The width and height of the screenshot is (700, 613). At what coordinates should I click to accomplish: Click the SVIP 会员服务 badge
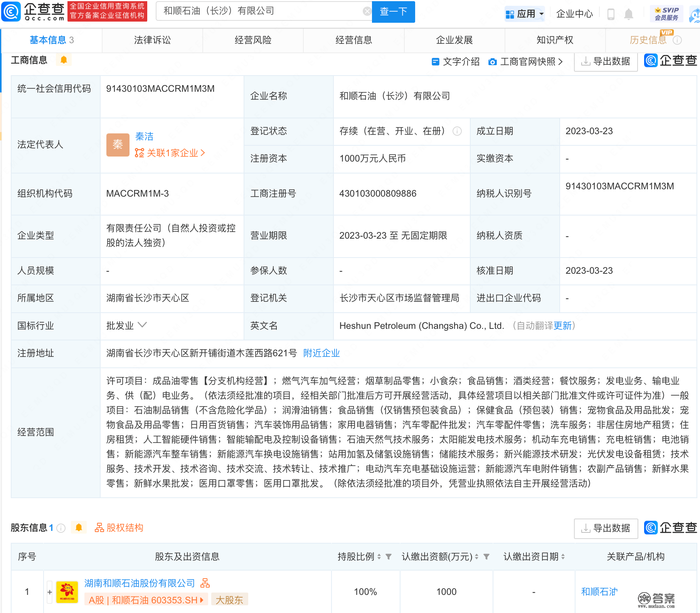[x=666, y=14]
